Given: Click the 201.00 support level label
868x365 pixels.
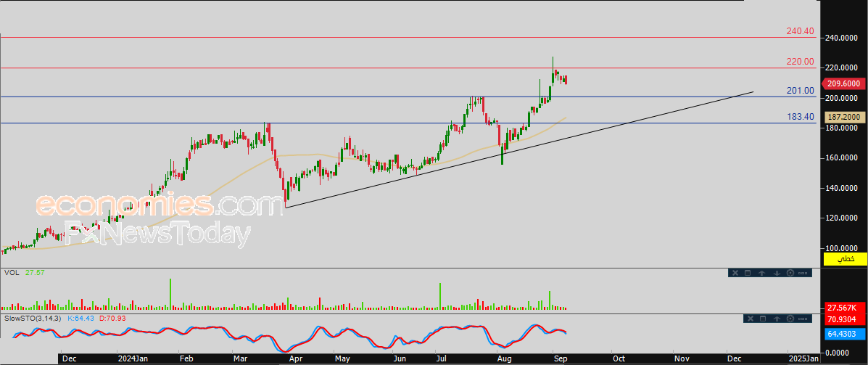Looking at the screenshot, I should [x=801, y=91].
